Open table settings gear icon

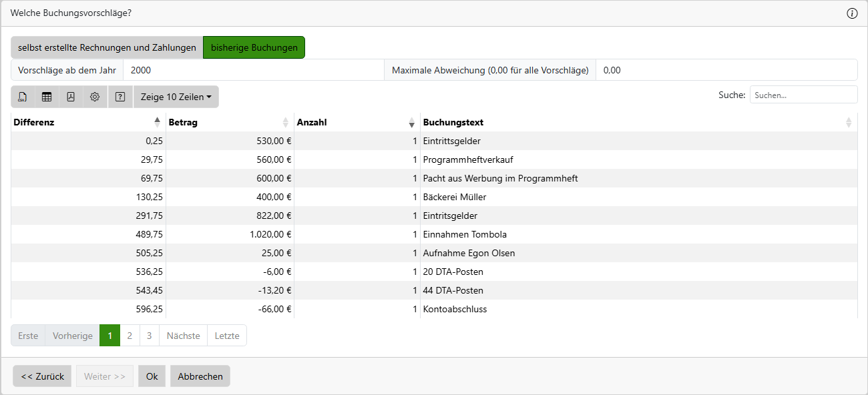pos(95,97)
